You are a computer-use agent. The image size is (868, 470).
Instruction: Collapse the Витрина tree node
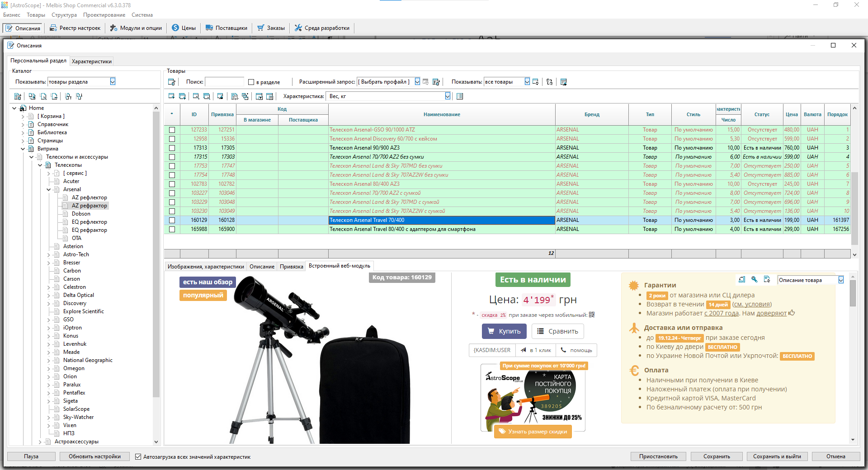pos(23,149)
